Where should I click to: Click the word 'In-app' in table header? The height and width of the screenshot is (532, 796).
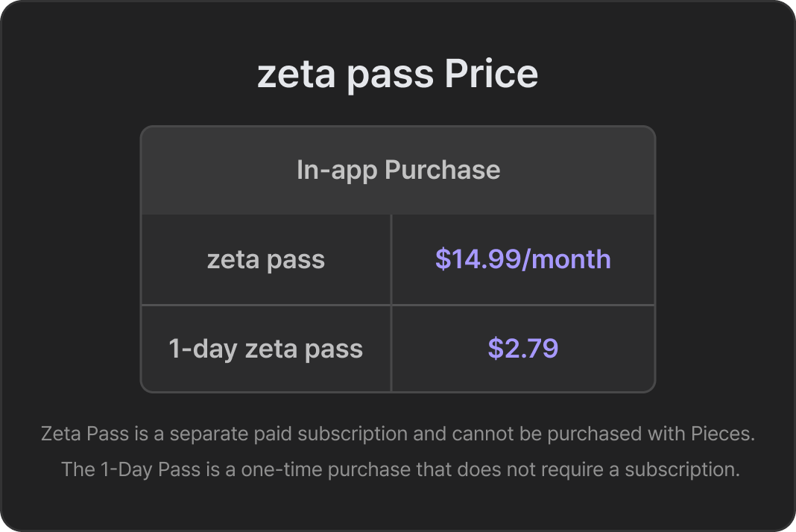click(x=337, y=170)
